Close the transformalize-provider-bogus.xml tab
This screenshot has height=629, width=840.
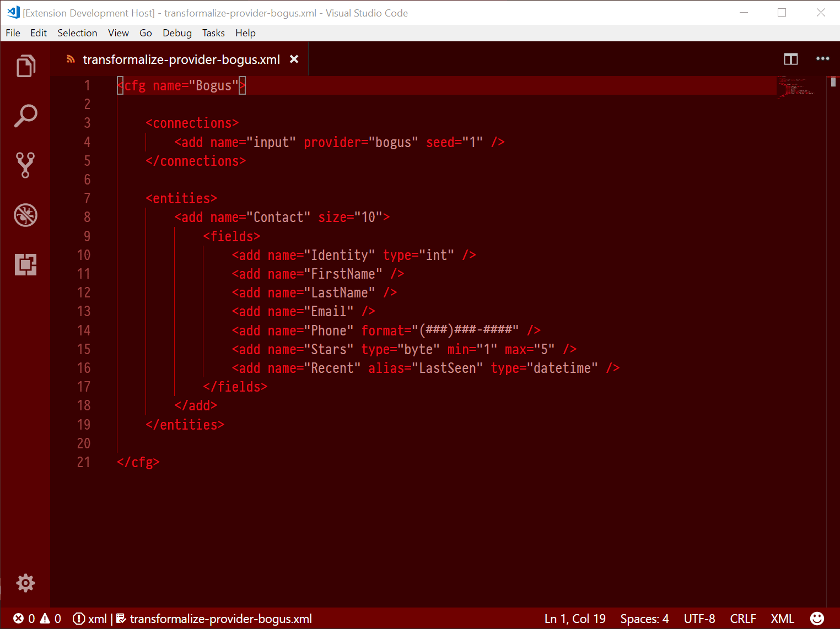coord(294,59)
